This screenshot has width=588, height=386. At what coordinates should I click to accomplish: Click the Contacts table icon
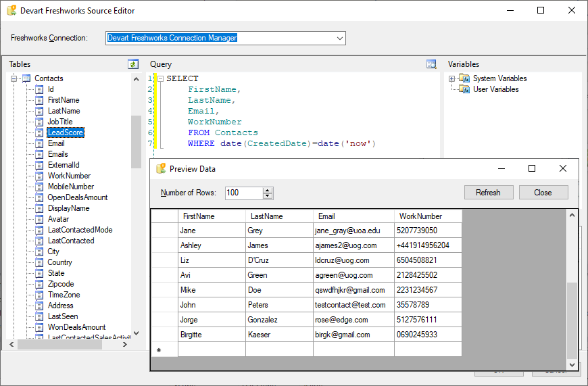[26, 78]
